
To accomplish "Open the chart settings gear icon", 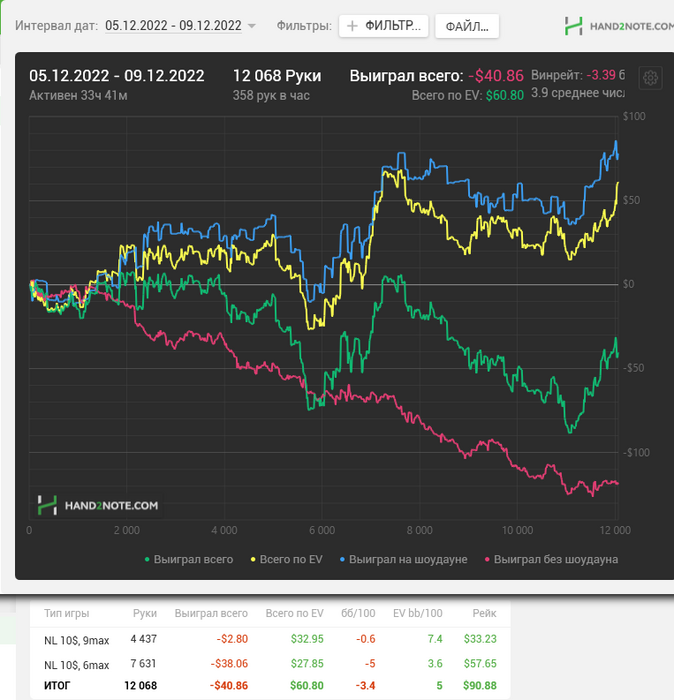I will pyautogui.click(x=650, y=78).
